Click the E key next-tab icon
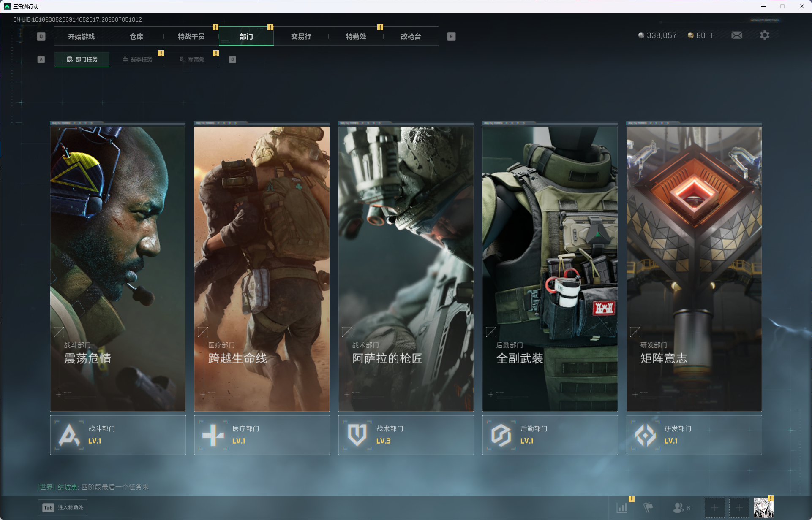The height and width of the screenshot is (520, 812). pyautogui.click(x=451, y=36)
